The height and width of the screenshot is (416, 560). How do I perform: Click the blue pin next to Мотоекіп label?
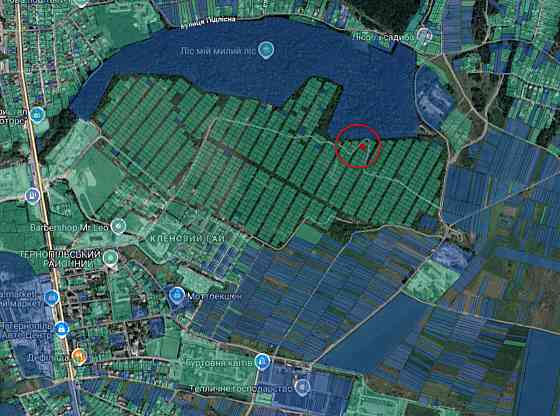point(177,295)
